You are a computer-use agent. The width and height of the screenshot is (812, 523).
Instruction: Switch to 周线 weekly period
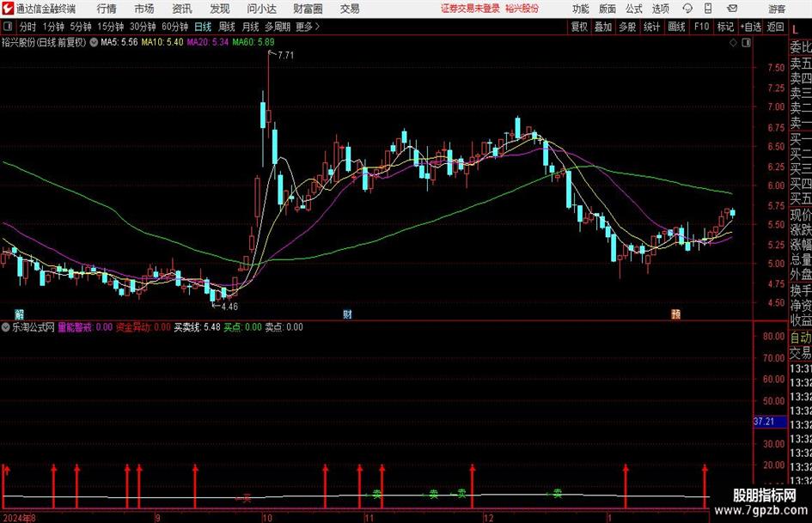point(227,27)
